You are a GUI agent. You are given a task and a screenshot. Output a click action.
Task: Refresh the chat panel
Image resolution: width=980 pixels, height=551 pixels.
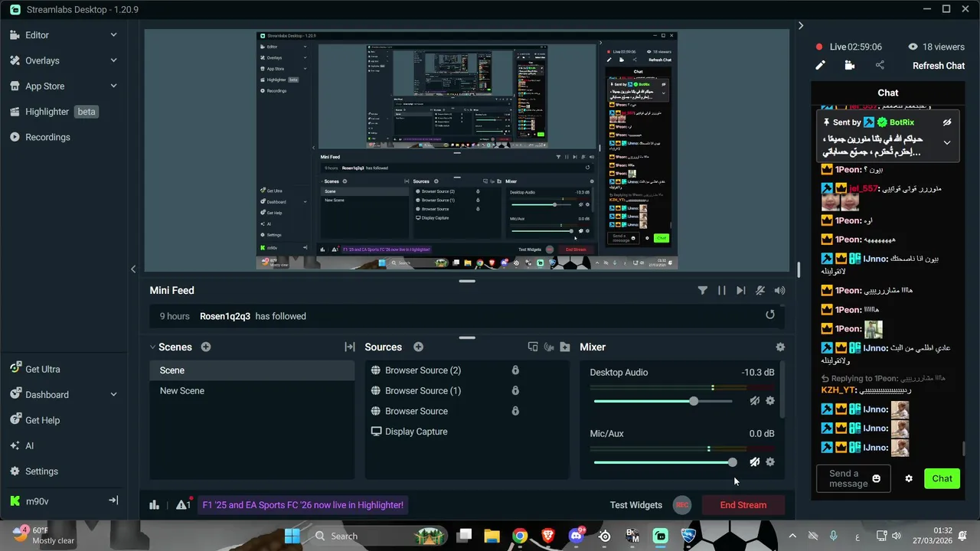[x=939, y=65]
